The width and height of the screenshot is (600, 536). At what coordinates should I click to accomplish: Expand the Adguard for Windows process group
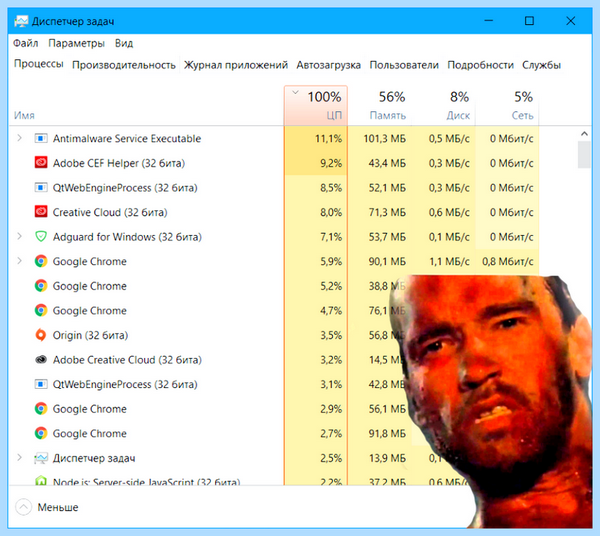pyautogui.click(x=20, y=236)
